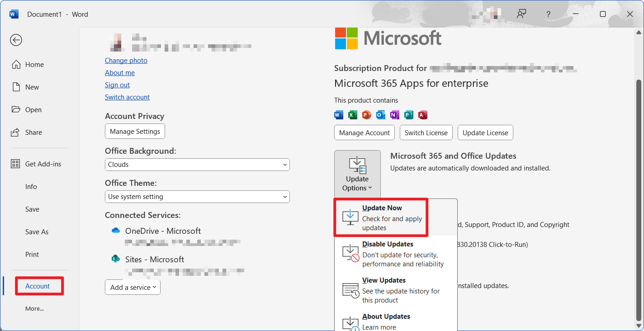This screenshot has height=331, width=644.
Task: Click the 'Microsoft 365 Apps for enterprise' text
Action: (411, 84)
